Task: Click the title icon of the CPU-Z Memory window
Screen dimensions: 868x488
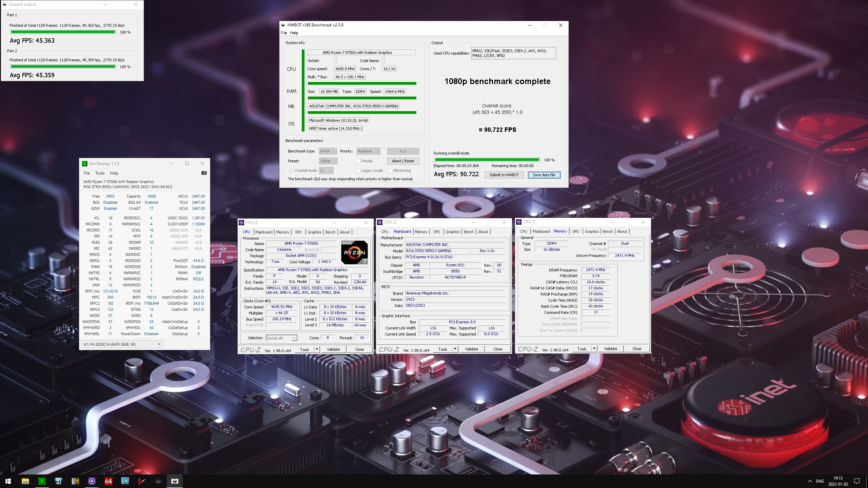Action: [x=519, y=222]
